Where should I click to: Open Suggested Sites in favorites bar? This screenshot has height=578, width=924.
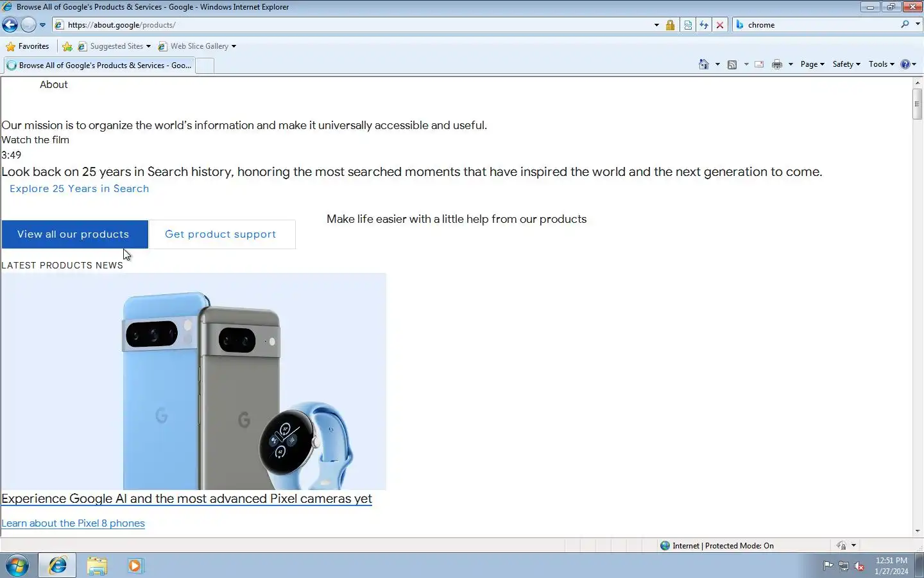click(x=114, y=46)
